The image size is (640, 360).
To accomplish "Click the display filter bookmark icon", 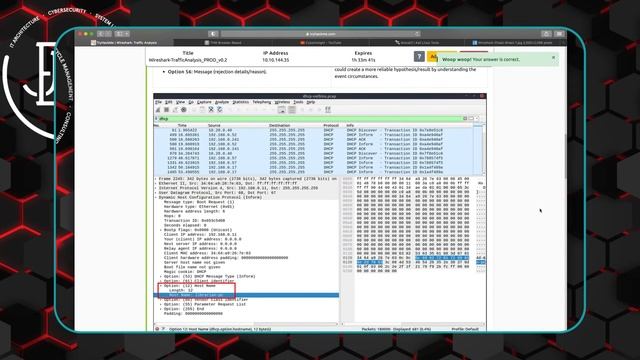I will pos(156,119).
